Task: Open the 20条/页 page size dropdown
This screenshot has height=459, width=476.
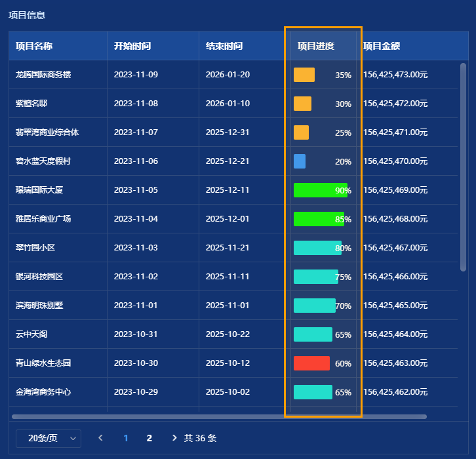Action: (48, 438)
